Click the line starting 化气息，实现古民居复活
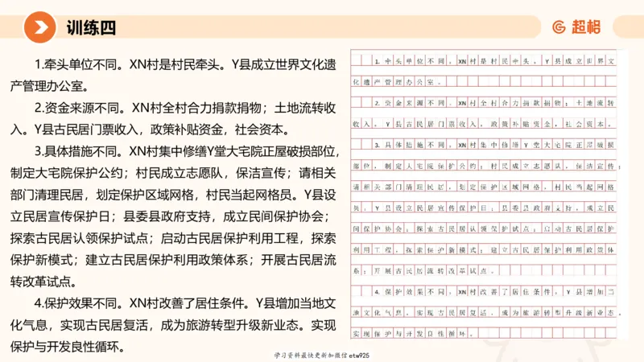The image size is (644, 362). coord(173,326)
